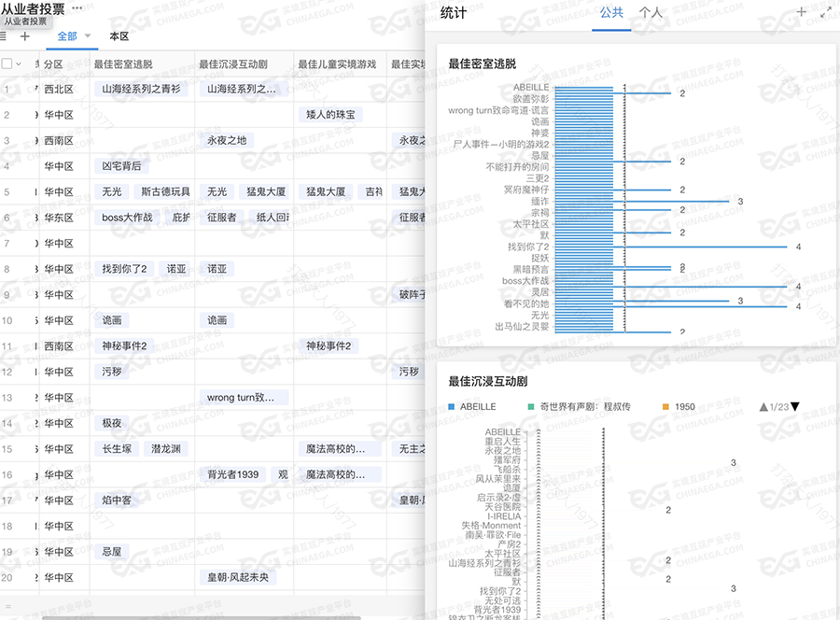840x620 pixels.
Task: Switch to the 本区 view tab
Action: click(119, 36)
